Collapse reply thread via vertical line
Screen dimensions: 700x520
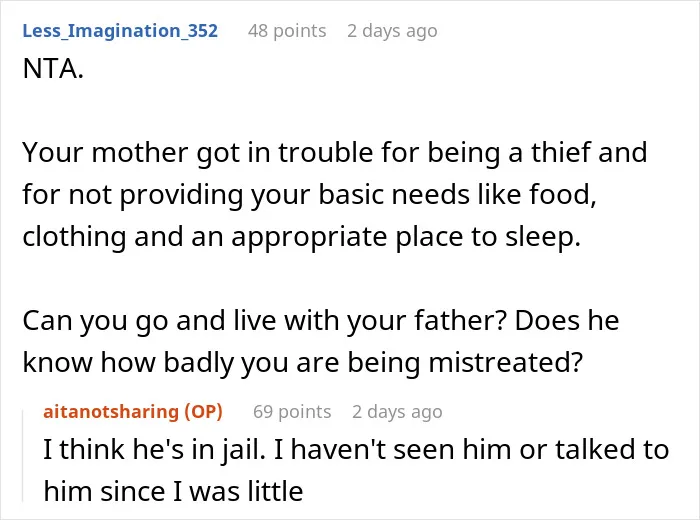[x=23, y=456]
